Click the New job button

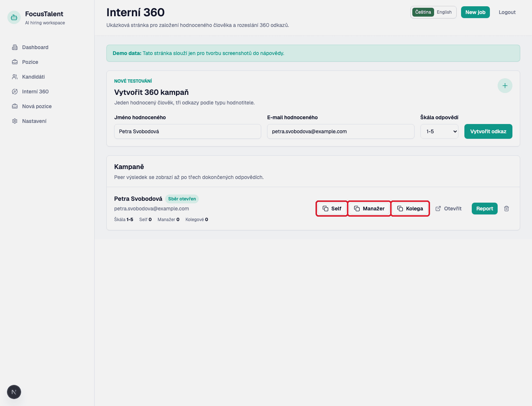[475, 12]
